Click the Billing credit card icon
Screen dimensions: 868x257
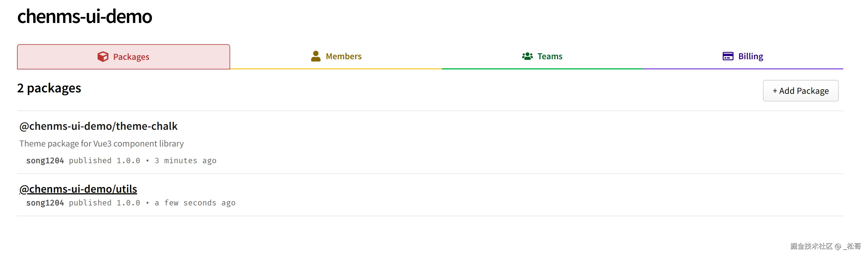pos(728,56)
